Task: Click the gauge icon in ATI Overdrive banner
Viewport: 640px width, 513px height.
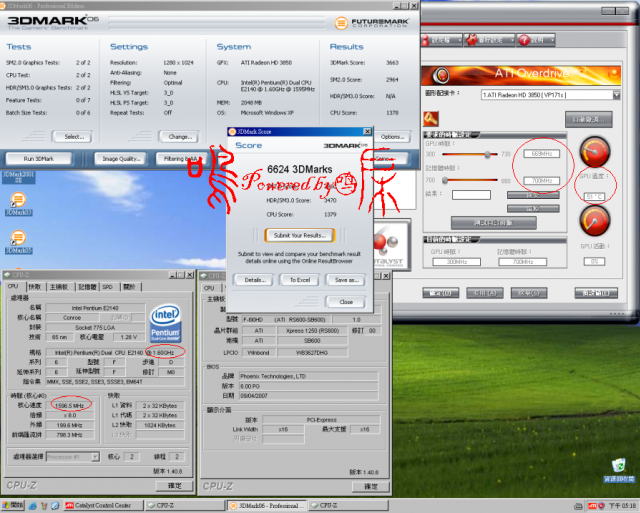Action: 441,75
